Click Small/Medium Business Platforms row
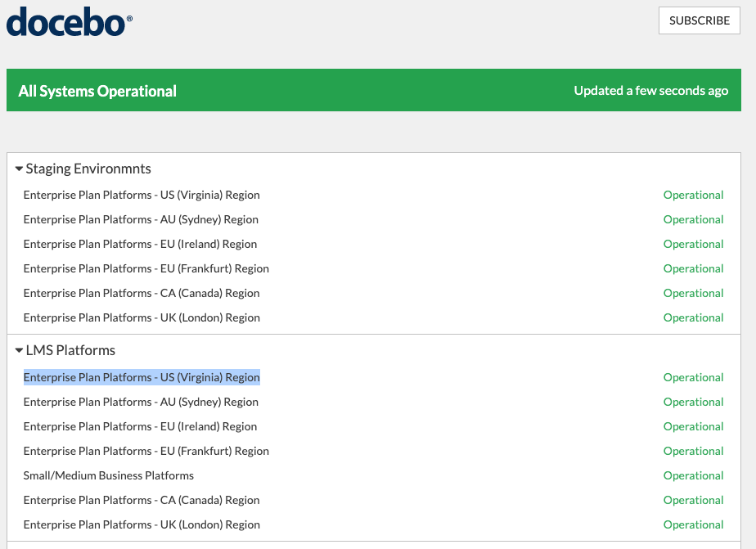The image size is (756, 549). (109, 475)
